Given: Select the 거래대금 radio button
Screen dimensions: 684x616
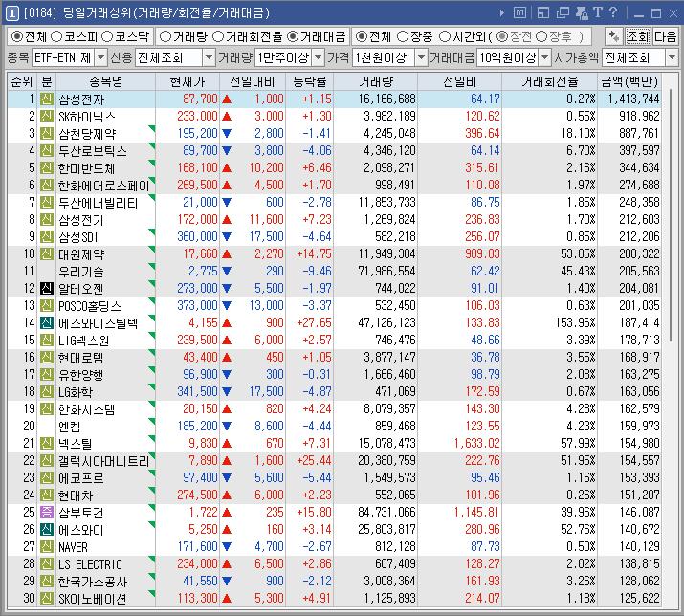Looking at the screenshot, I should [293, 36].
